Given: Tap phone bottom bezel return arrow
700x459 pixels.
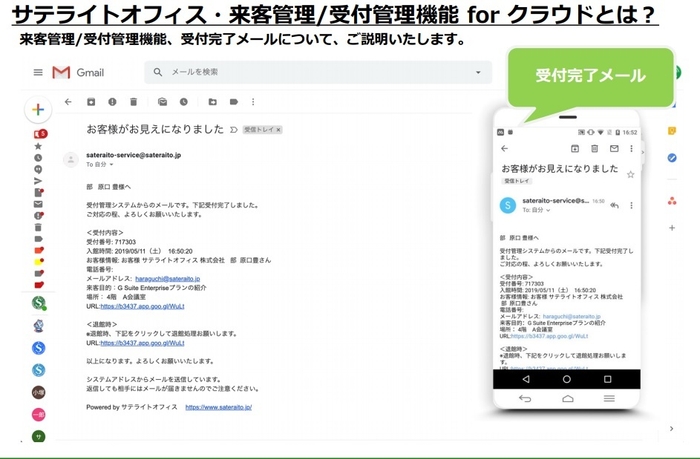Looking at the screenshot, I should click(x=525, y=398).
